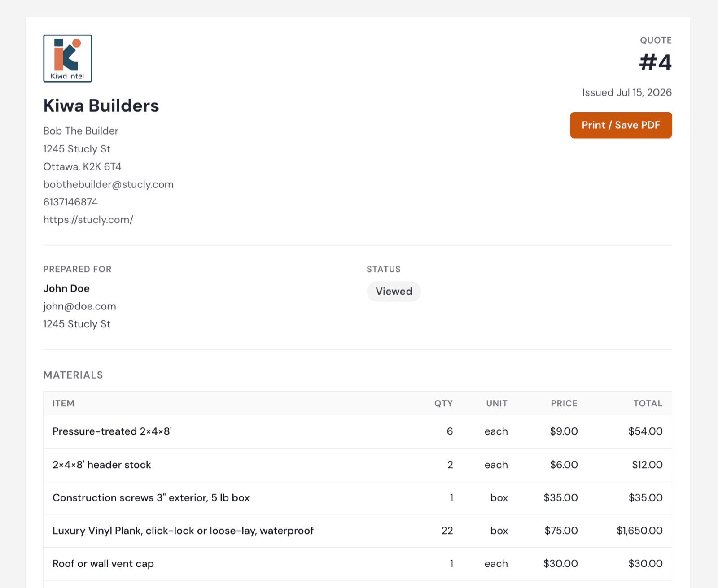Click the $9.00 price cell
The width and height of the screenshot is (718, 588).
pyautogui.click(x=564, y=431)
